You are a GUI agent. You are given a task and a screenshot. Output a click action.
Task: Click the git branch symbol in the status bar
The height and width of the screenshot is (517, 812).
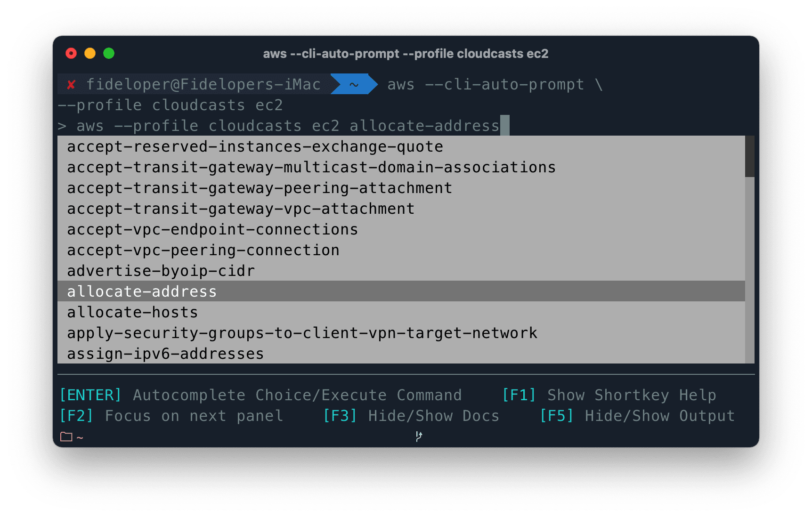click(418, 436)
